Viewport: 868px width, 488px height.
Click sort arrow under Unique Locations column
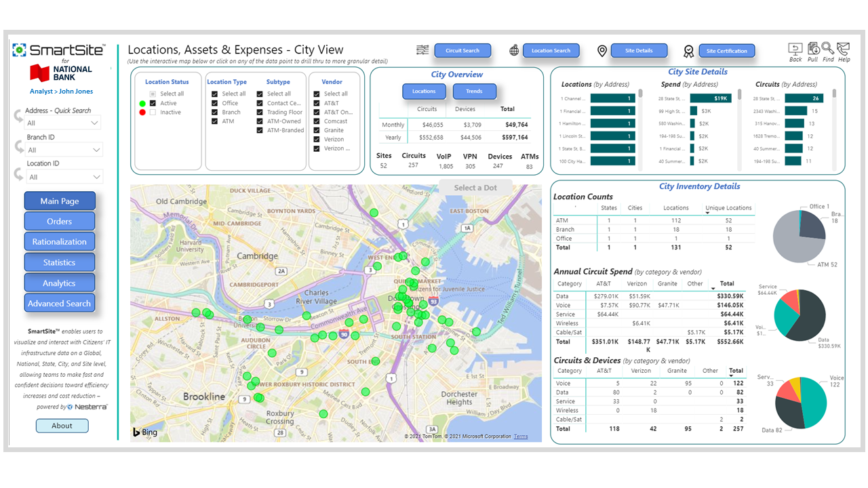[x=707, y=213]
